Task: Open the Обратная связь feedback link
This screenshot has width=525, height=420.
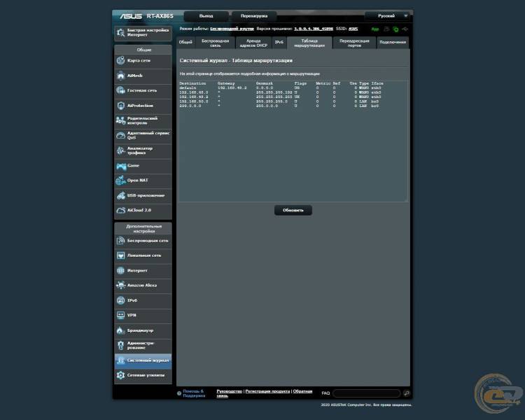Action: (302, 391)
